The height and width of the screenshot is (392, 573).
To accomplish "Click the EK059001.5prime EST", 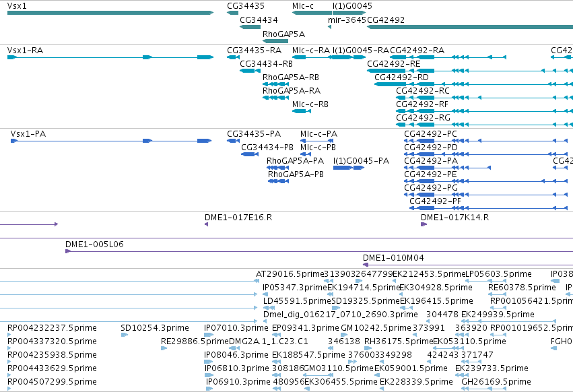I will 377,375.
